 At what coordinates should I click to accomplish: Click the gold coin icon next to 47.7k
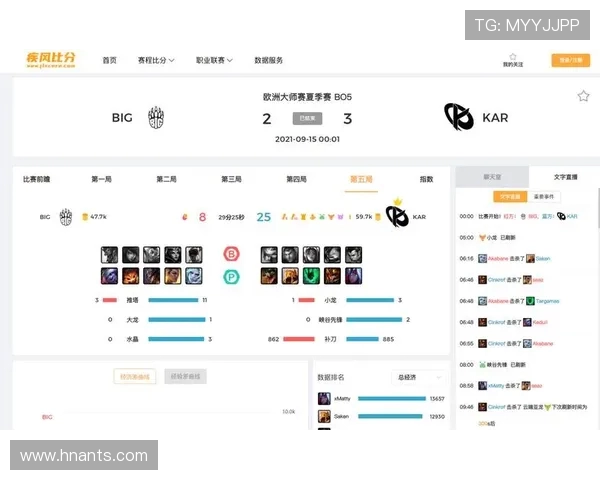(85, 217)
